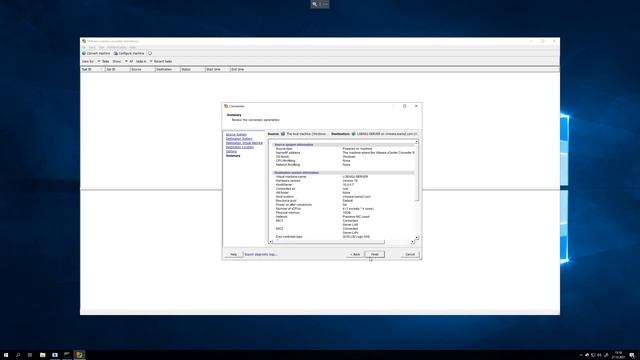The height and width of the screenshot is (360, 640).
Task: Open the notification center in the tray
Action: [632, 356]
